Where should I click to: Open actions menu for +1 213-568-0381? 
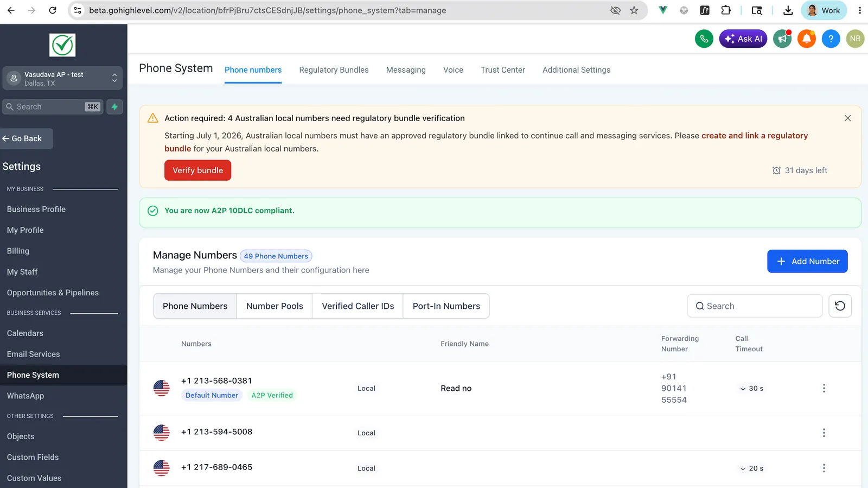824,388
